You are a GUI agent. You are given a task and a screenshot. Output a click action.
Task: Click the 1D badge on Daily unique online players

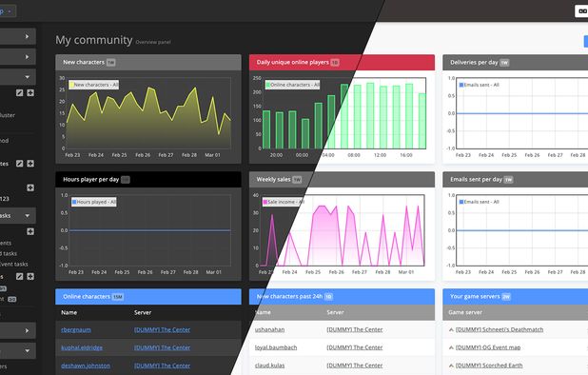335,63
